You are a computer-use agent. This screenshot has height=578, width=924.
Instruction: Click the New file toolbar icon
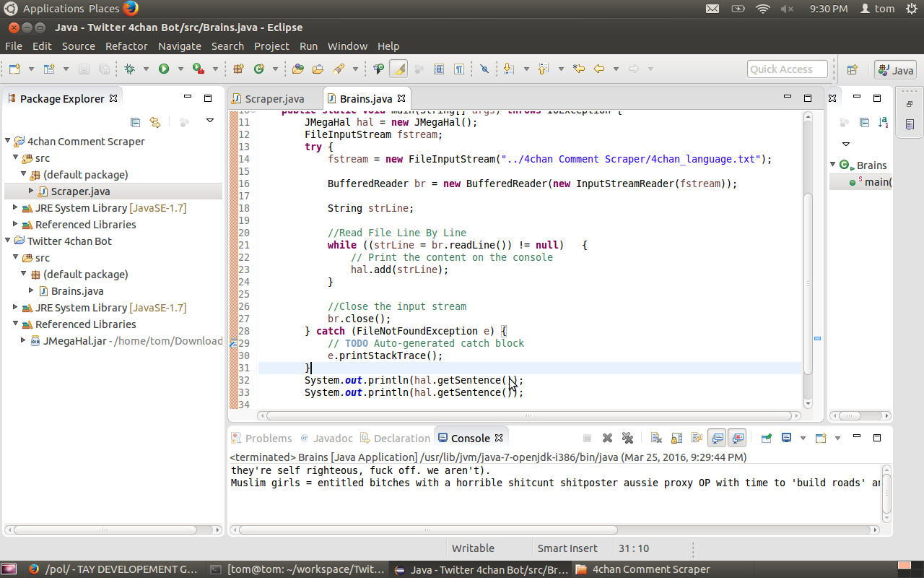point(14,69)
